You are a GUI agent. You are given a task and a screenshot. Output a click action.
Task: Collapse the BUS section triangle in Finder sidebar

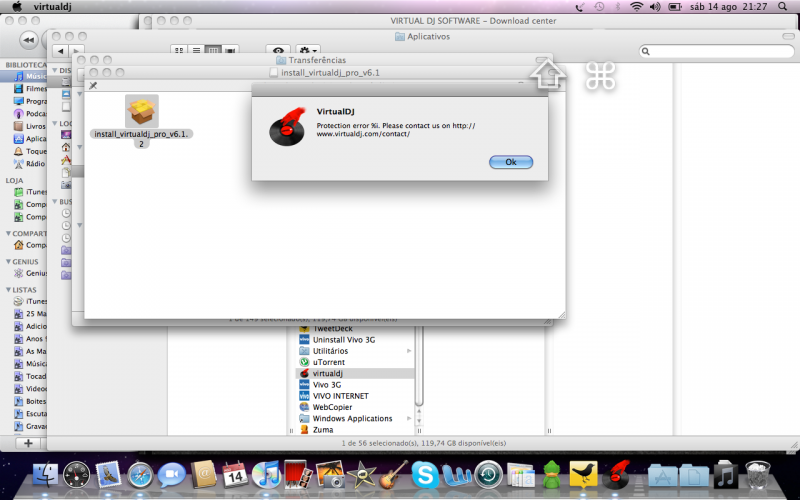55,202
